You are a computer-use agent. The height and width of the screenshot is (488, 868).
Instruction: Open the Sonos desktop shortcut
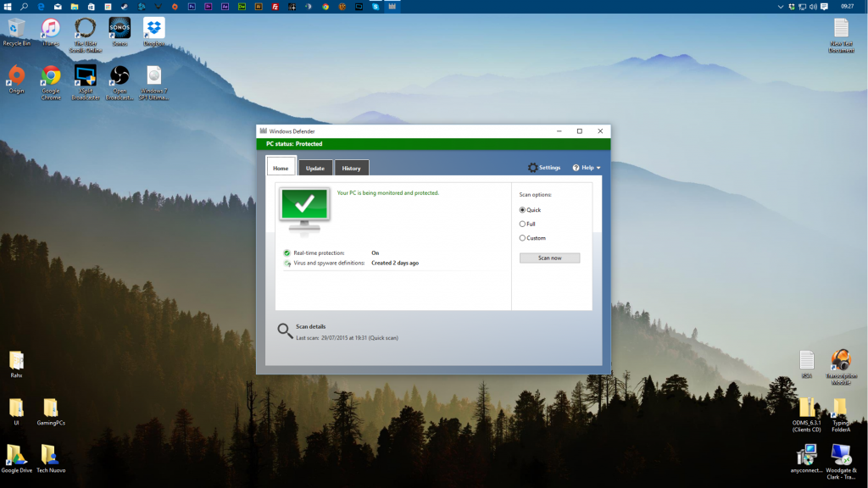[x=119, y=28]
